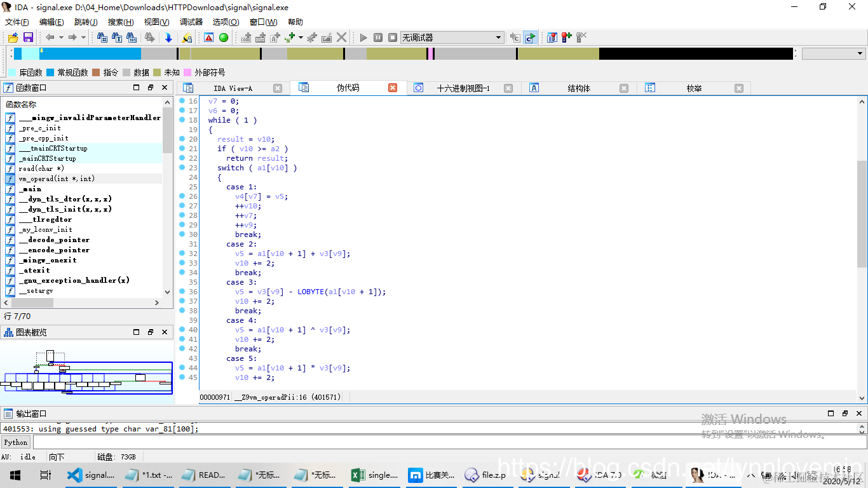Click the binoculars search text icon
This screenshot has height=488, width=868.
(118, 37)
